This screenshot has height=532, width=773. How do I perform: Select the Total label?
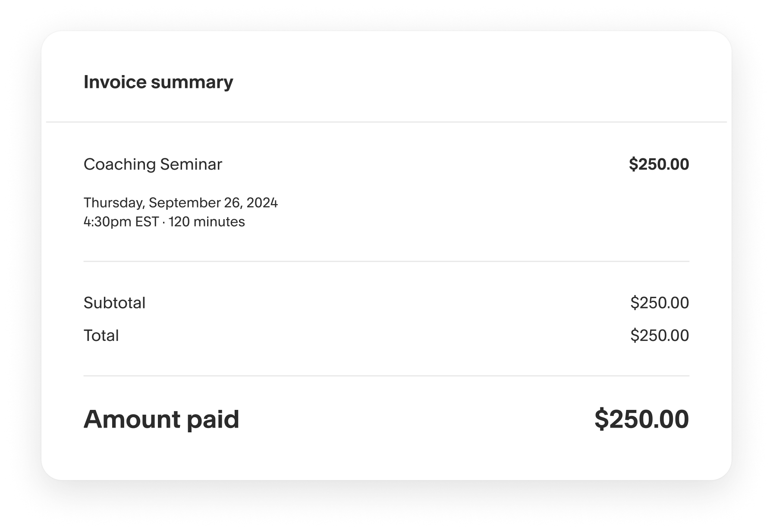click(x=101, y=336)
